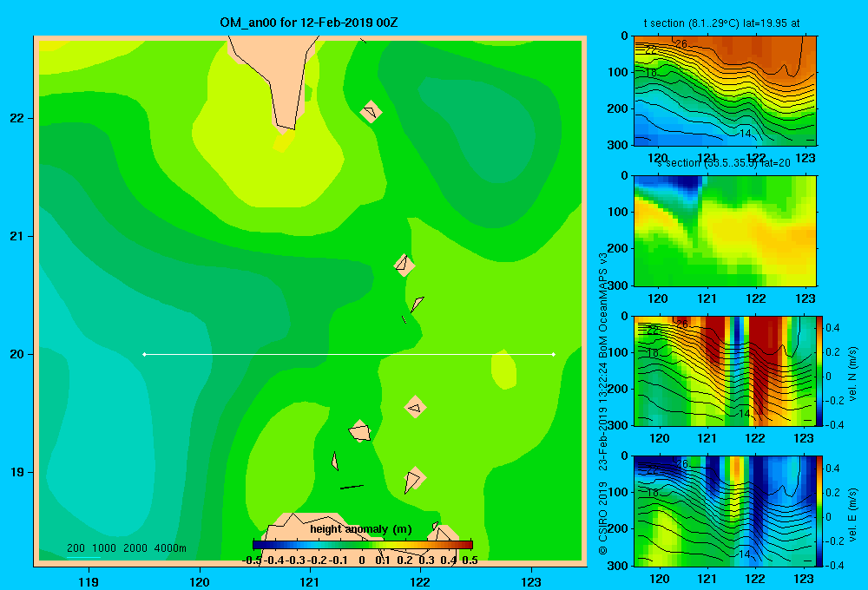868x590 pixels.
Task: Select the western endpoint of the white section line
Action: (144, 354)
